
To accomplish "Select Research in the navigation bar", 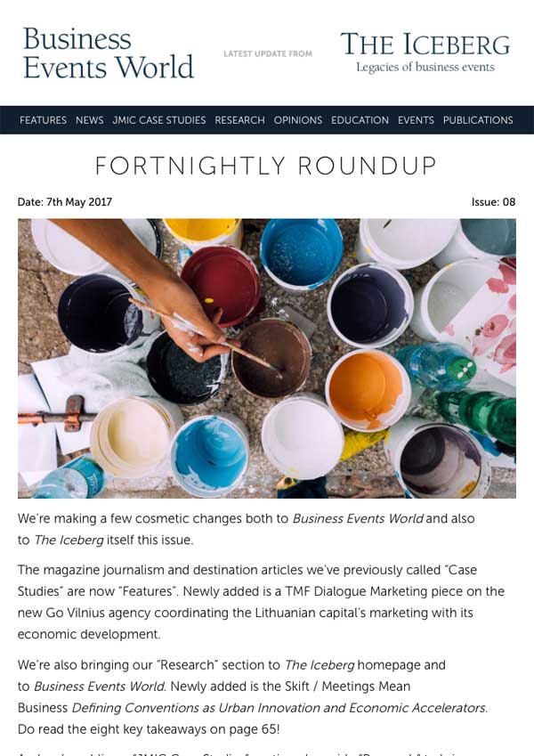I will click(239, 120).
